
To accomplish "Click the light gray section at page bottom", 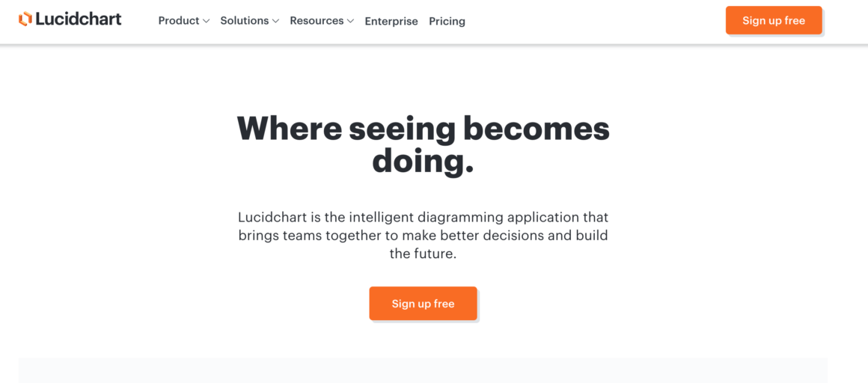I will (x=423, y=370).
